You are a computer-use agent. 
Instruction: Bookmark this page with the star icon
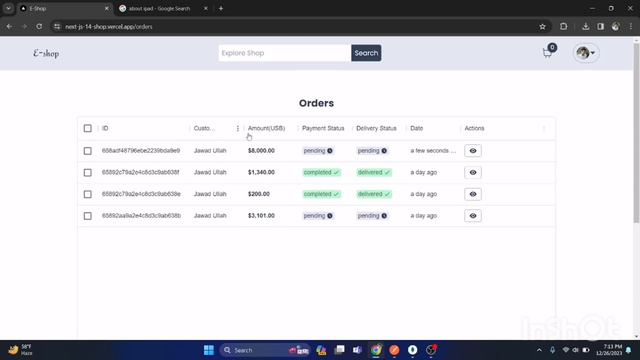click(542, 27)
